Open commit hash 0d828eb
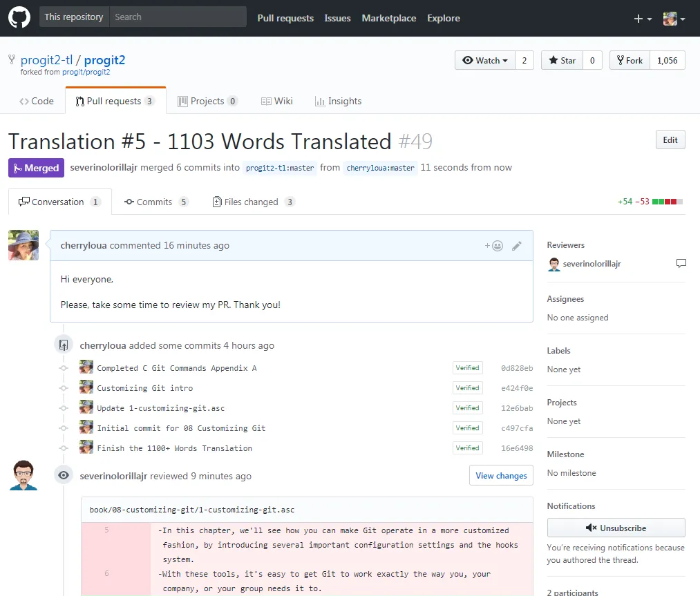 click(x=517, y=368)
